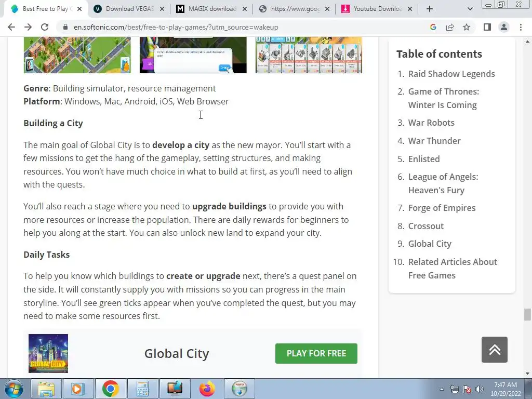Image resolution: width=532 pixels, height=399 pixels.
Task: Open the disc downloader taskbar icon
Action: click(x=240, y=389)
